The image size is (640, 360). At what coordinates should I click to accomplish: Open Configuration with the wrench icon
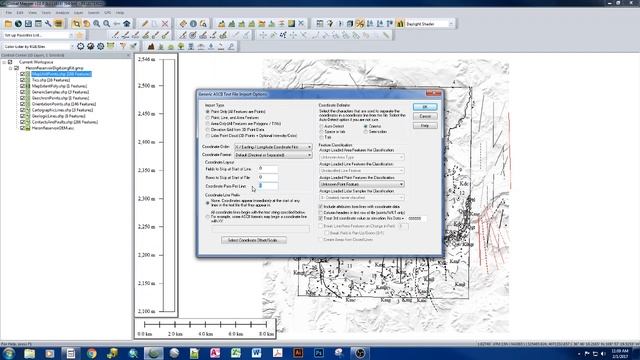click(48, 24)
